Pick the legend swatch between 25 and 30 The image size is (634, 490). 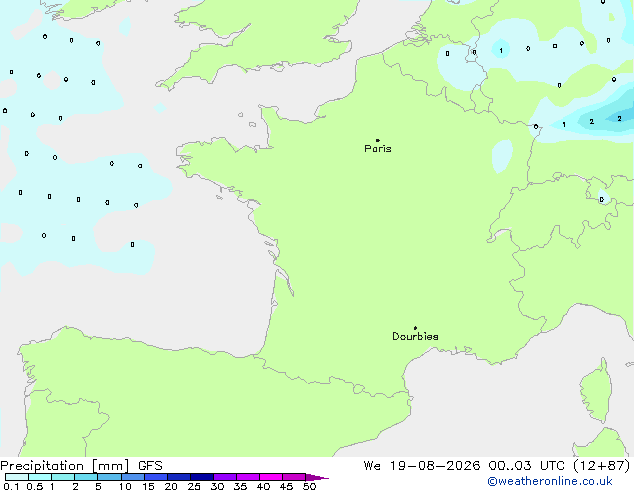[x=201, y=477]
